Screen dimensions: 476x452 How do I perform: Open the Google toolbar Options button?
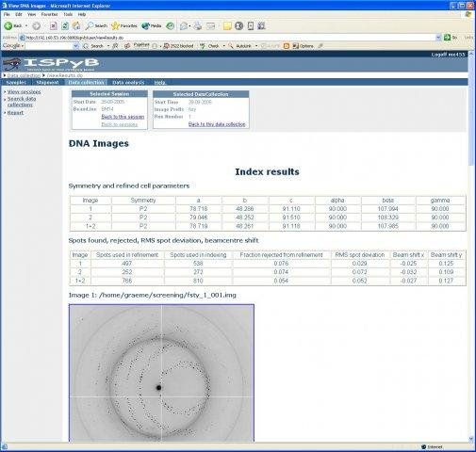click(x=303, y=46)
